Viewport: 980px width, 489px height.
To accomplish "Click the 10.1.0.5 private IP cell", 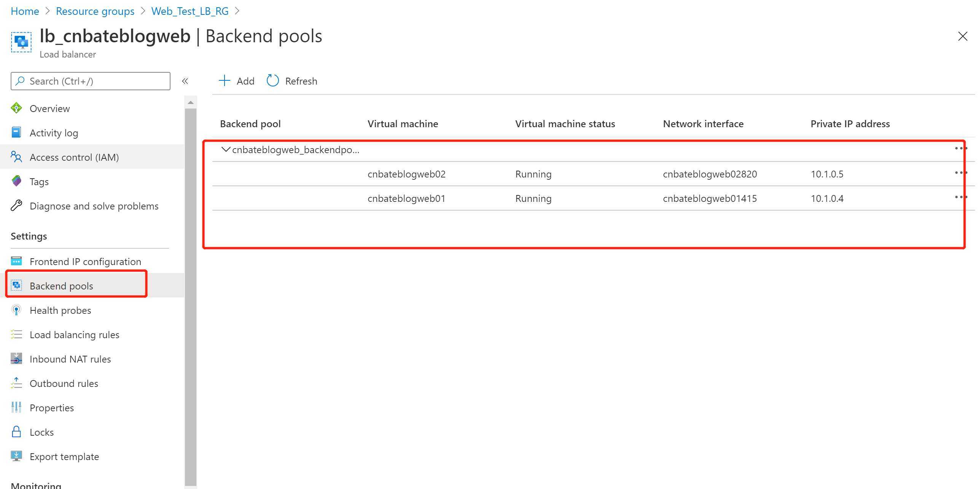I will coord(827,174).
